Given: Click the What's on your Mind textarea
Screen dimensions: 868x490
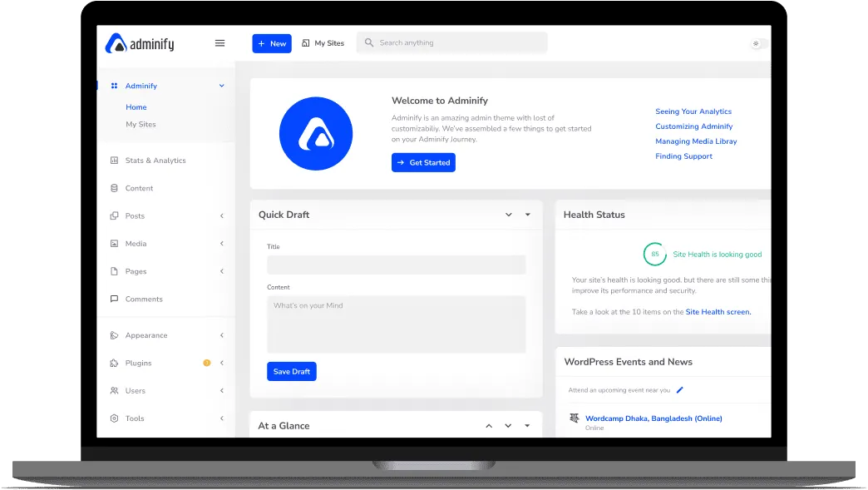Looking at the screenshot, I should pos(397,324).
